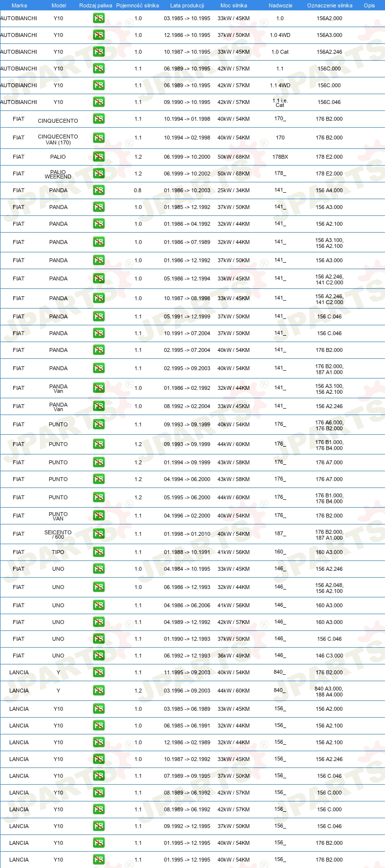Viewport: 385px width, 868px height.
Task: Click body cell 160_ in Tipo row
Action: click(280, 552)
